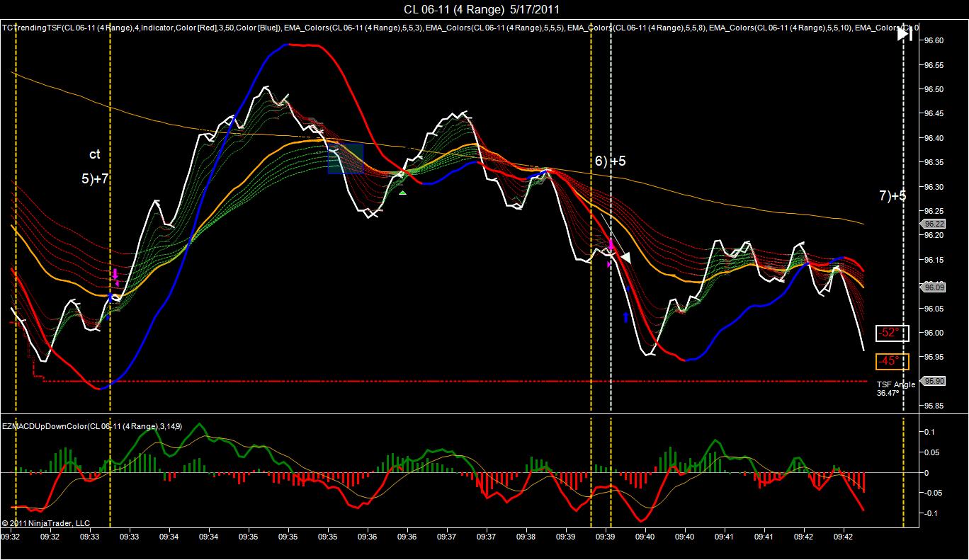Click the -52° angle box
This screenshot has height=560, width=969.
click(892, 333)
